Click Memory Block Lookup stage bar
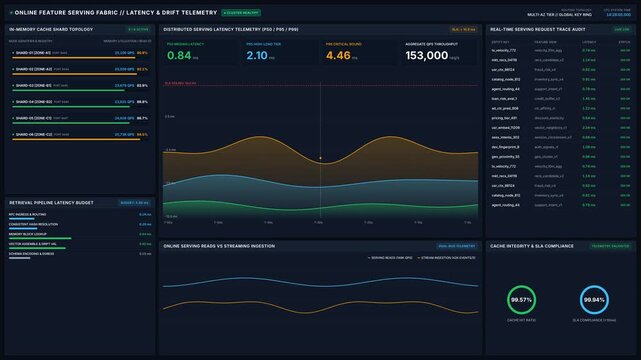The width and height of the screenshot is (641, 360). click(x=40, y=238)
